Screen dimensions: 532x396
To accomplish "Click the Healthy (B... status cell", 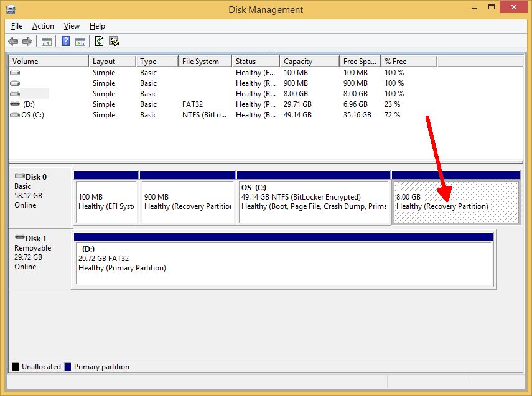I will click(x=256, y=115).
